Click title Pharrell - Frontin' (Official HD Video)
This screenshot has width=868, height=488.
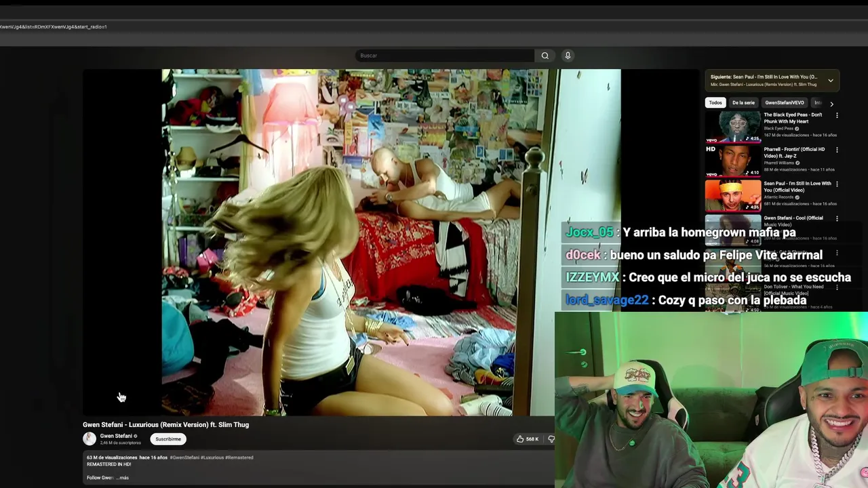coord(794,152)
